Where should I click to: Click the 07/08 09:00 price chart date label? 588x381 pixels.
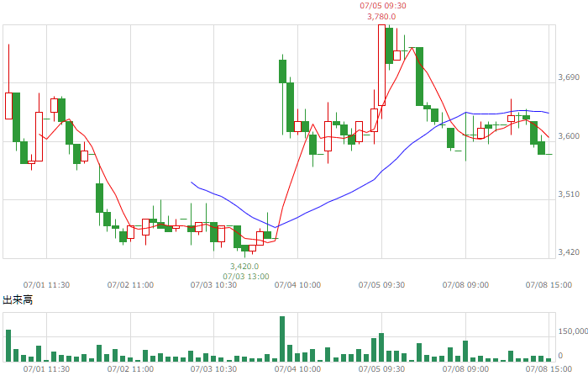pos(465,285)
